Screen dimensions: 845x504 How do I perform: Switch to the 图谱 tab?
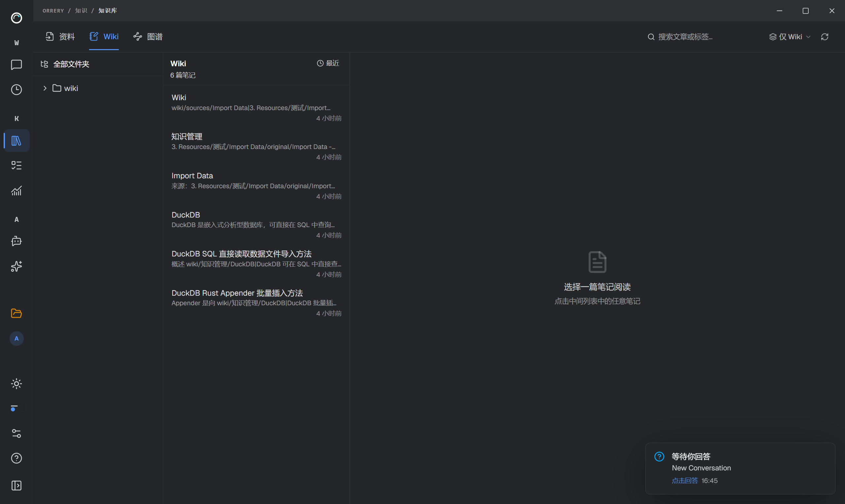[148, 37]
